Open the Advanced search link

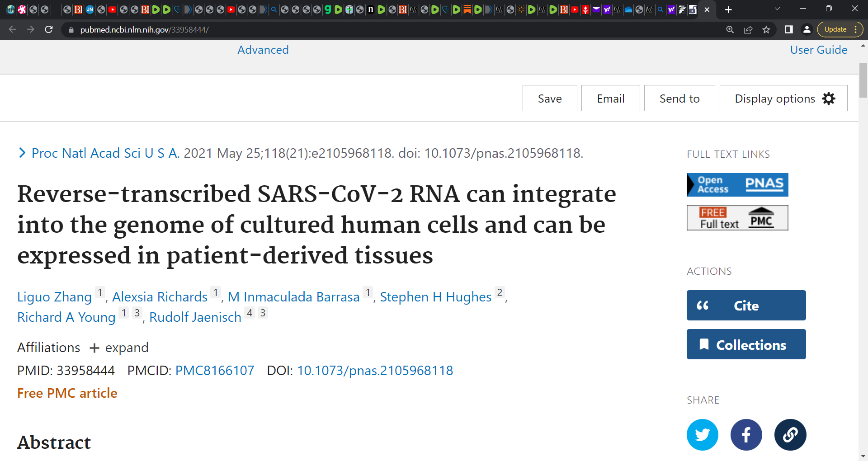point(263,50)
